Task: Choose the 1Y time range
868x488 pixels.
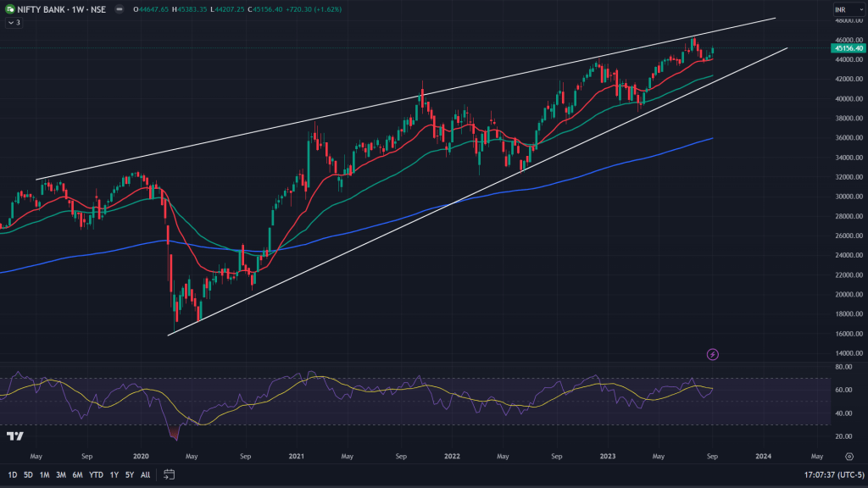Action: [x=113, y=475]
